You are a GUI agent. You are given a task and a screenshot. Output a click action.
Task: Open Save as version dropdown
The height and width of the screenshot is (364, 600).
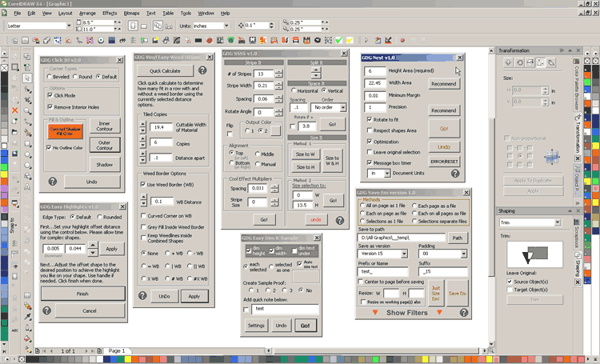tap(404, 254)
